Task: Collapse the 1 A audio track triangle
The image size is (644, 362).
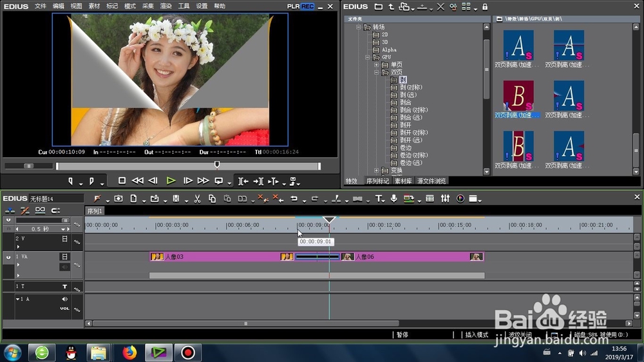Action: [x=17, y=299]
